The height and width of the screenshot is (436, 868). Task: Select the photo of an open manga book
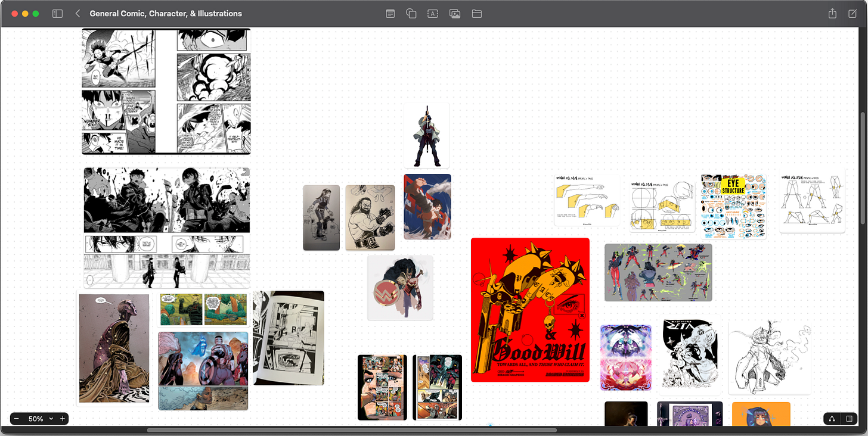tap(289, 338)
